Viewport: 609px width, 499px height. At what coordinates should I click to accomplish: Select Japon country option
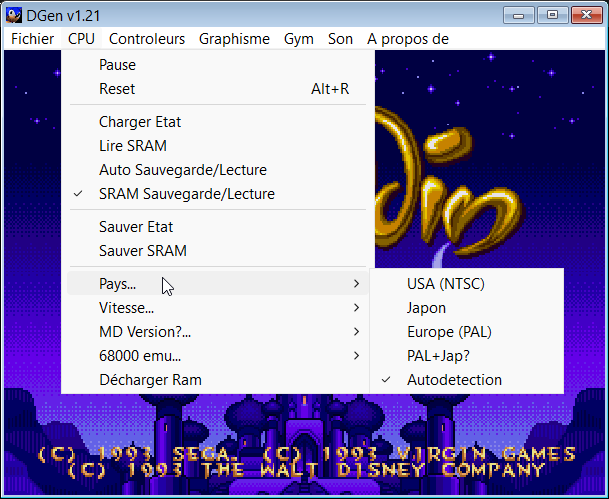[466, 308]
